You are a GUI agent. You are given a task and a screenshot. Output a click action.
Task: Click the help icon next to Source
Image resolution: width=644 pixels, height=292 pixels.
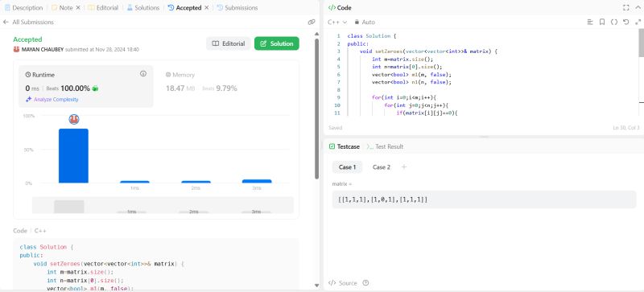pos(365,283)
